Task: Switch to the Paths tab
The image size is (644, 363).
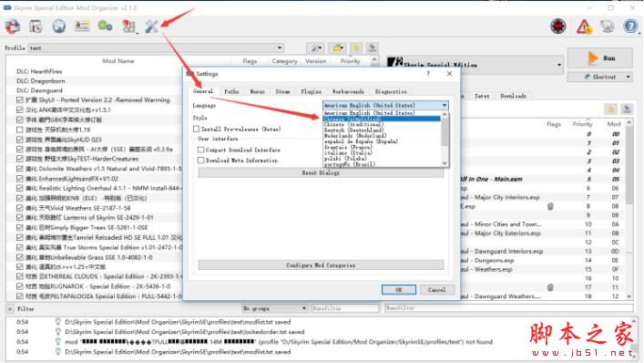Action: coord(231,91)
